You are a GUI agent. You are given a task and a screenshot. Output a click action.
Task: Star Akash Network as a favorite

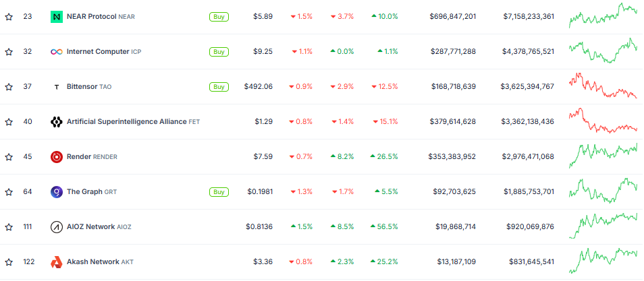[9, 261]
